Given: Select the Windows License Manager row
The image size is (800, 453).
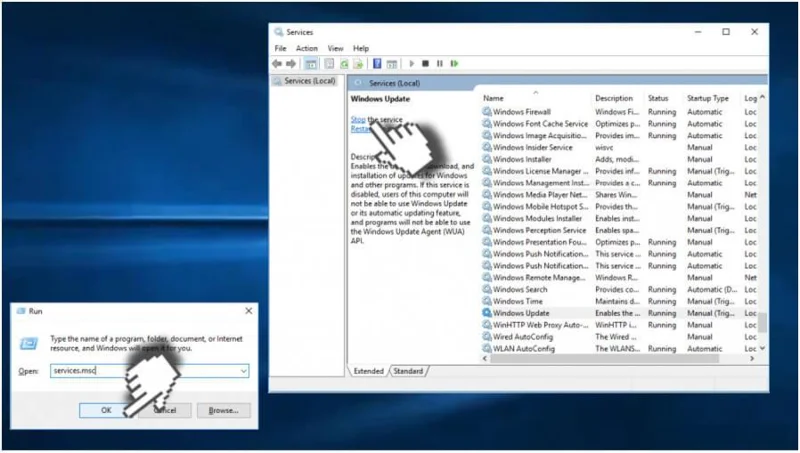Looking at the screenshot, I should [x=619, y=171].
